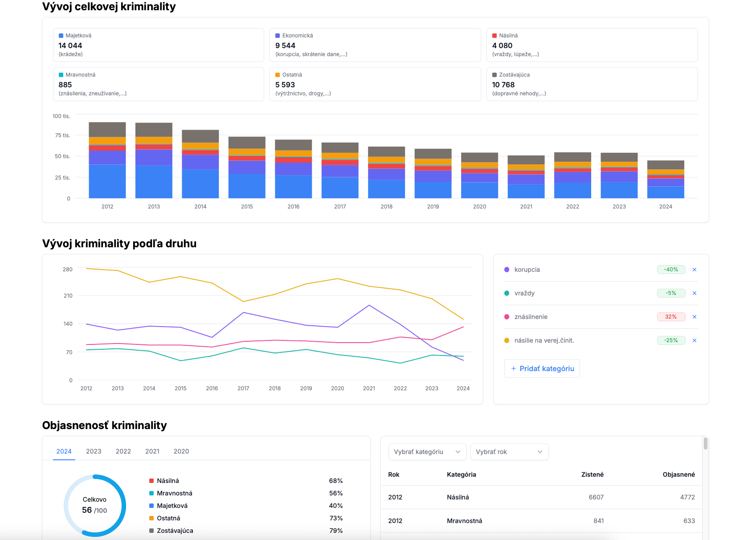Remove the korupcia category with X icon
756x540 pixels.
[694, 270]
